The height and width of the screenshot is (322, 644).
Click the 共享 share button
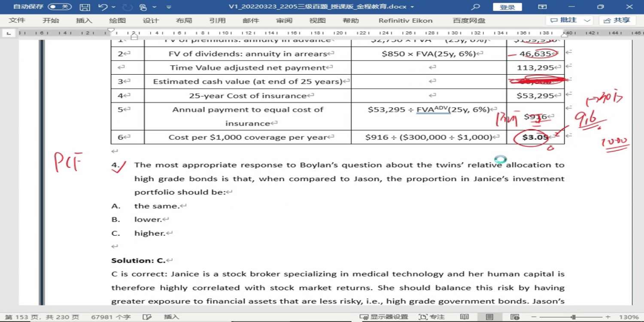point(617,20)
